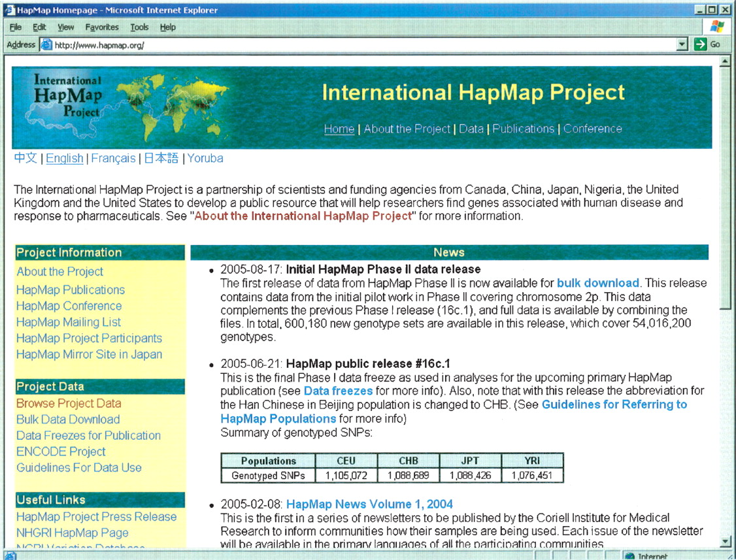This screenshot has height=560, width=736.
Task: Click the Internet zone globe in status bar
Action: tap(629, 556)
